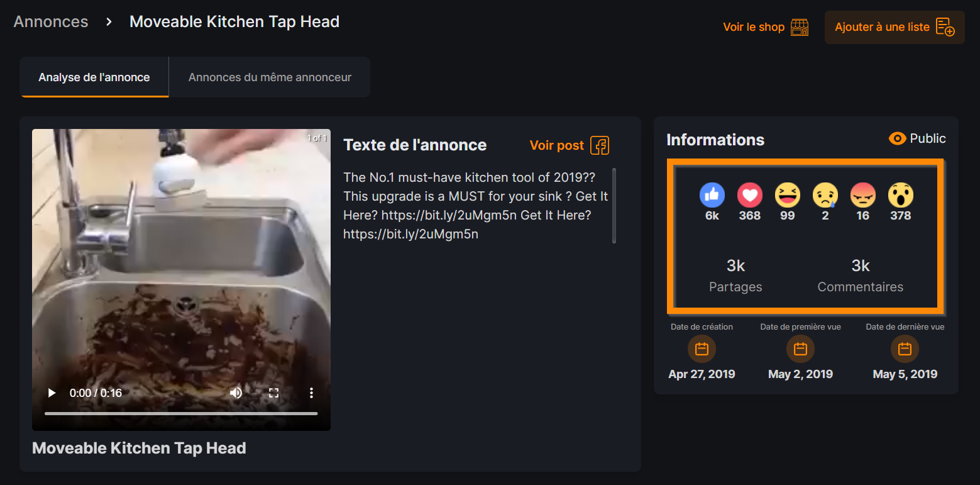This screenshot has width=980, height=485.
Task: Toggle the Public visibility eye icon
Action: point(898,138)
